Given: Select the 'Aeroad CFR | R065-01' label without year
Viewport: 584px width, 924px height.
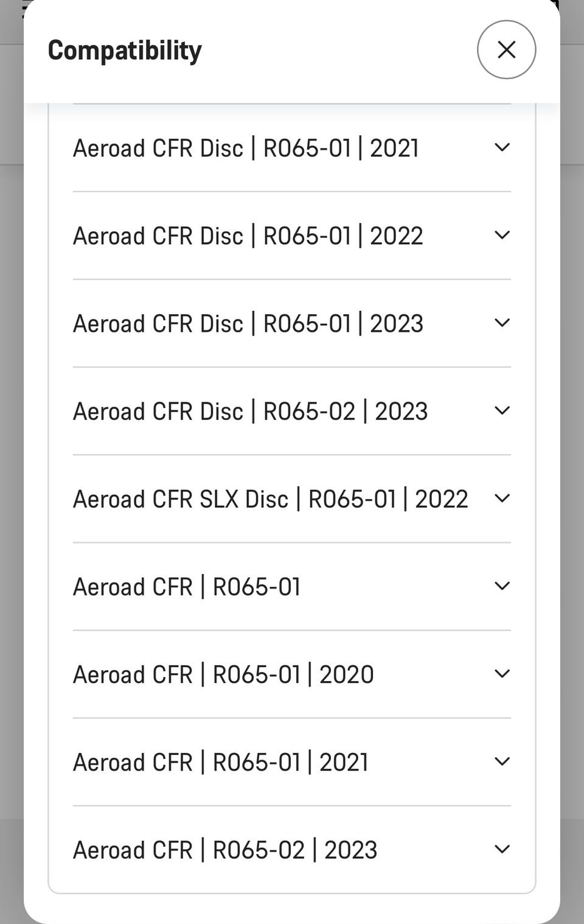Looking at the screenshot, I should tap(187, 586).
